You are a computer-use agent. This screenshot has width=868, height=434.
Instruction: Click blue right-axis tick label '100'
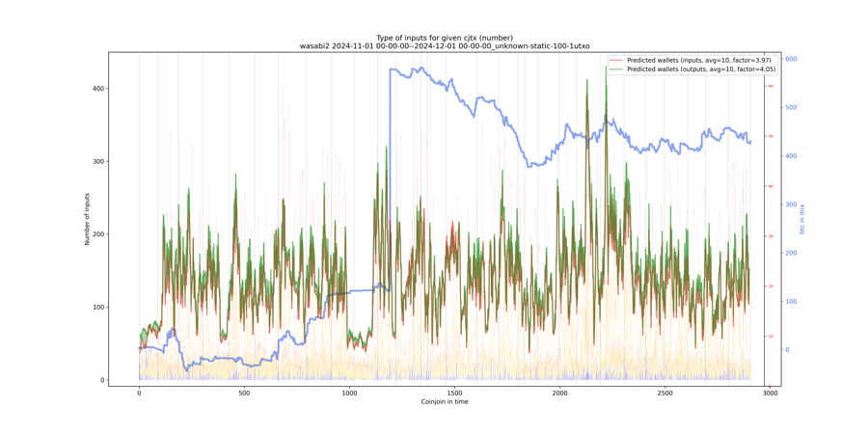click(x=791, y=302)
